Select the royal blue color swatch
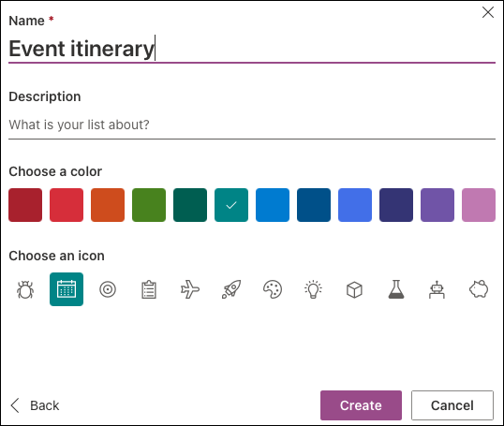This screenshot has height=426, width=504. [355, 205]
